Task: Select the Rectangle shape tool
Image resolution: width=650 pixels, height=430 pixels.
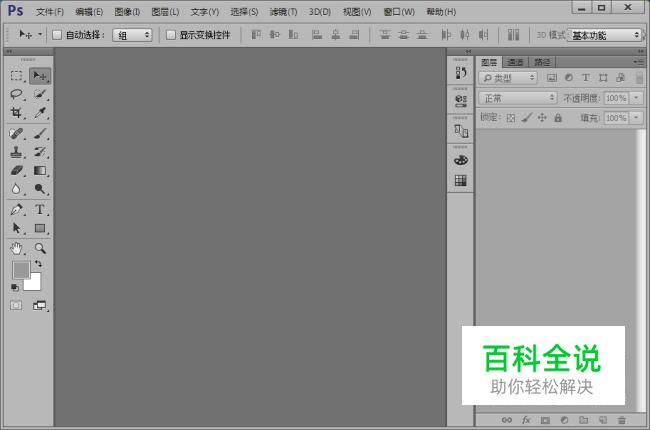Action: coord(40,228)
